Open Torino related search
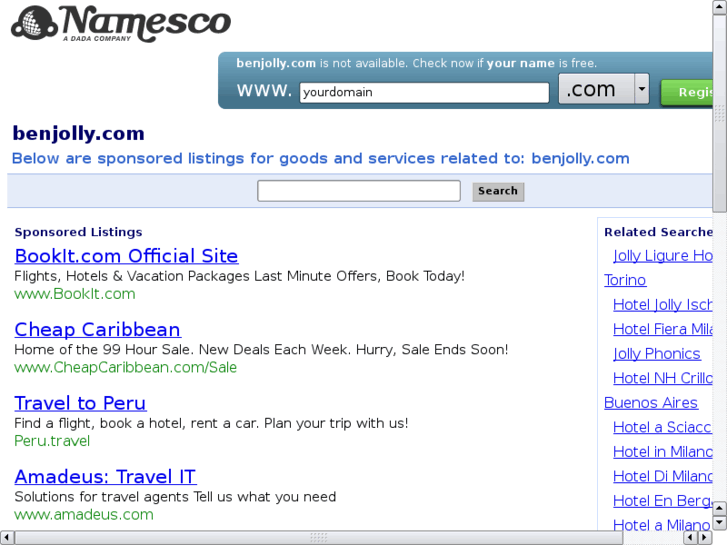The image size is (727, 545). click(x=625, y=280)
